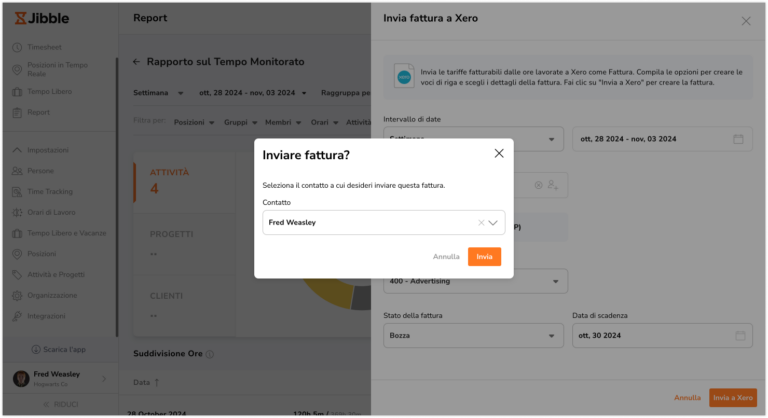Image resolution: width=768 pixels, height=418 pixels.
Task: Open Timesheet from the sidebar
Action: pyautogui.click(x=44, y=47)
